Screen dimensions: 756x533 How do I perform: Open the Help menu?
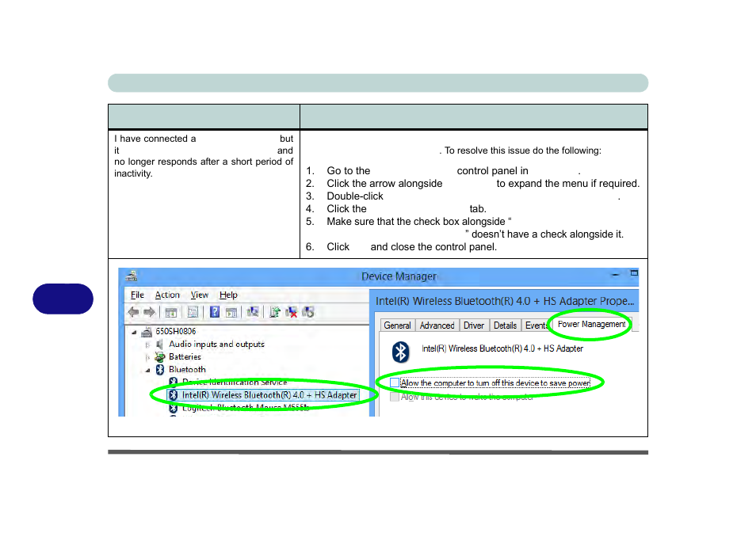tap(228, 295)
